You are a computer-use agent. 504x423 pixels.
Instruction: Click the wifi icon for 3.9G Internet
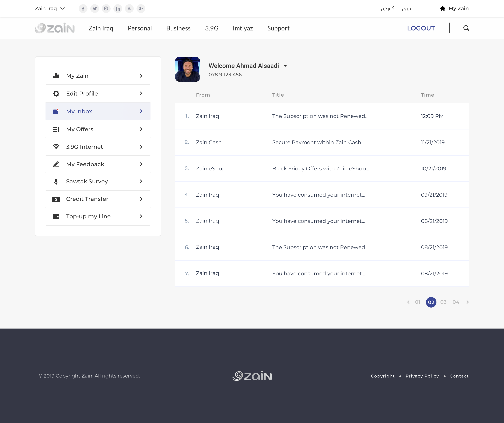(56, 147)
